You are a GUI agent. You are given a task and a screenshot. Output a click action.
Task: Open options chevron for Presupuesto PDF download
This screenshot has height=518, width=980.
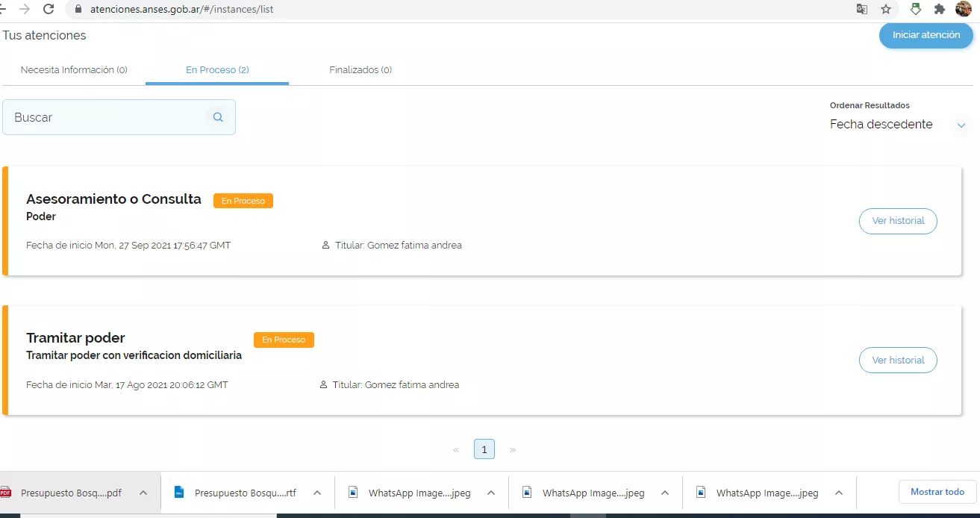[143, 493]
